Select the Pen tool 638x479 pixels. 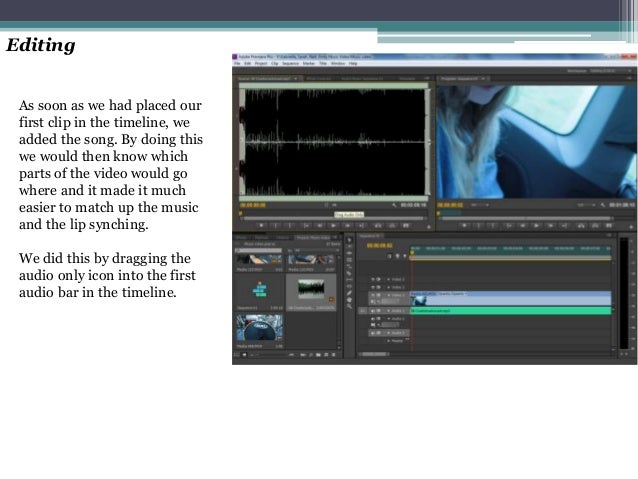click(349, 293)
